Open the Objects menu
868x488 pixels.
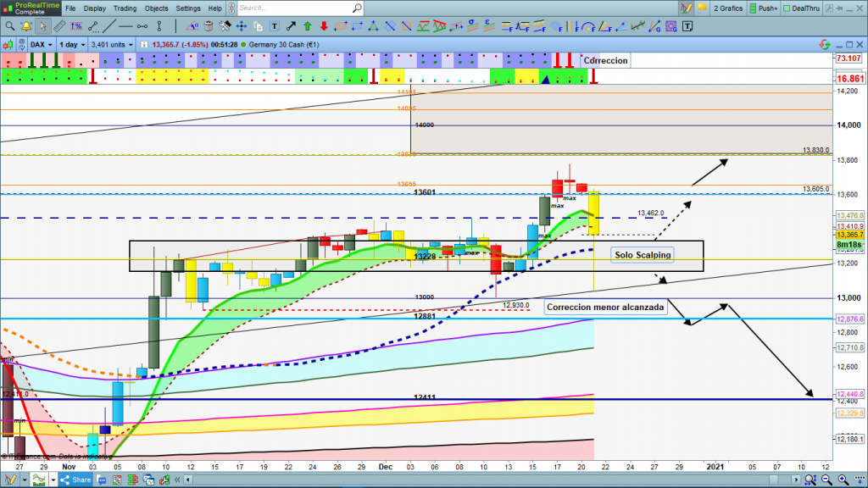tap(156, 8)
